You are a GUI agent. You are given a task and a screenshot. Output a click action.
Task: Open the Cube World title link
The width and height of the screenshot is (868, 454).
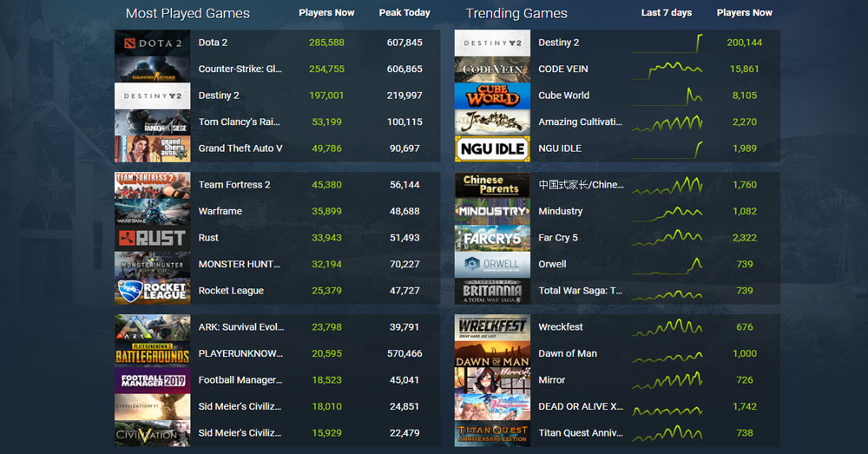point(563,95)
